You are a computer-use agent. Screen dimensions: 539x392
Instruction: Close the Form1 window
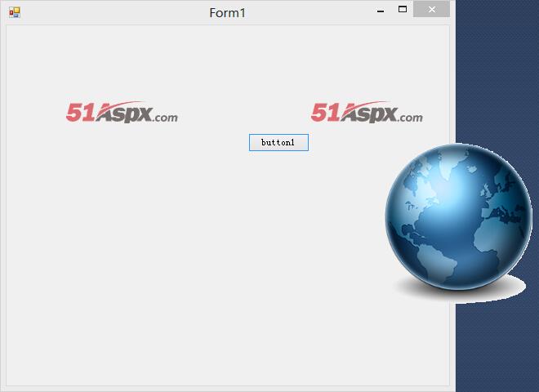click(x=431, y=9)
